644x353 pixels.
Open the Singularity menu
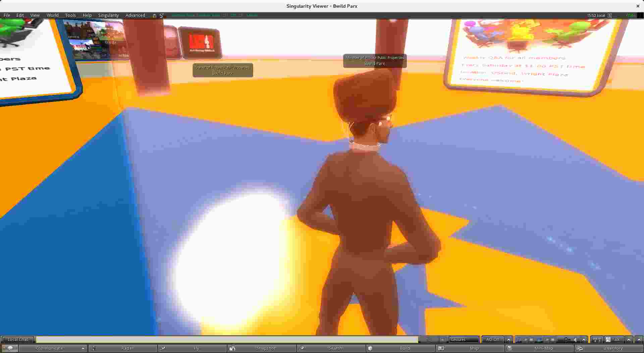tap(108, 15)
